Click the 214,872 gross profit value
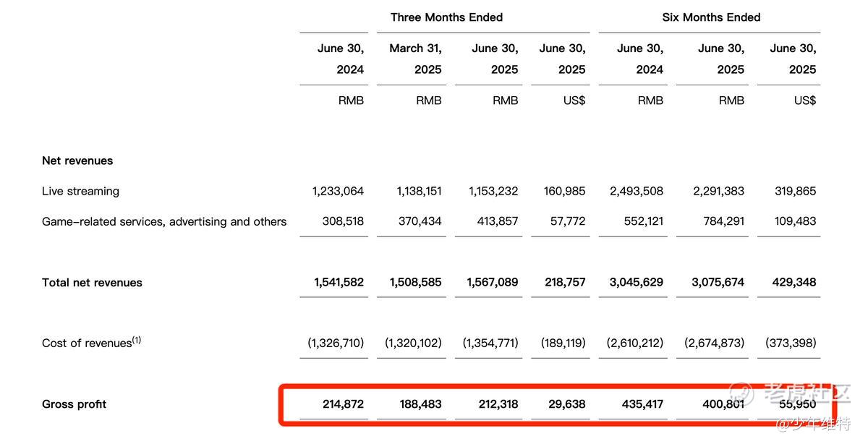 [343, 404]
